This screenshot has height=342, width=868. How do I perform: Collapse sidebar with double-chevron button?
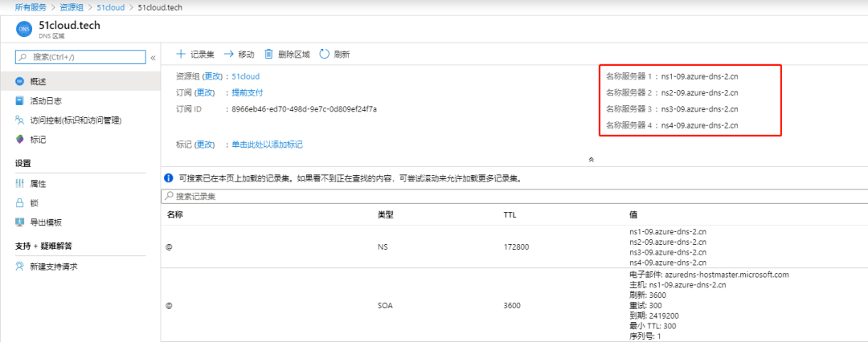(154, 58)
